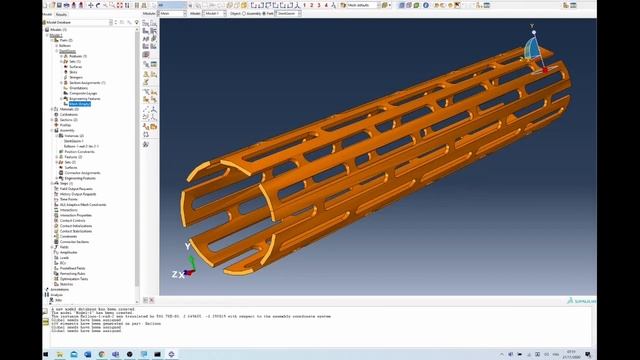Click the Pan View icon in toolbar
Viewport: 640px width, 360px height.
click(x=91, y=5)
